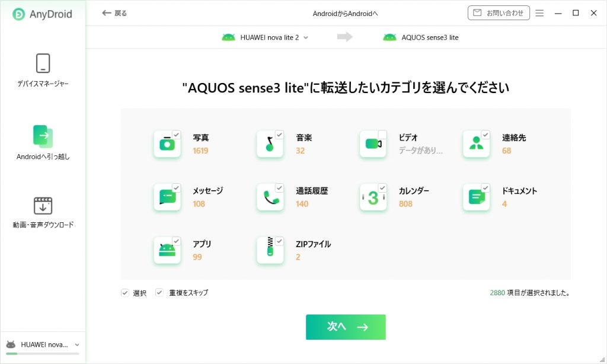
Task: Check the ビデオ category checkbox
Action: (382, 135)
